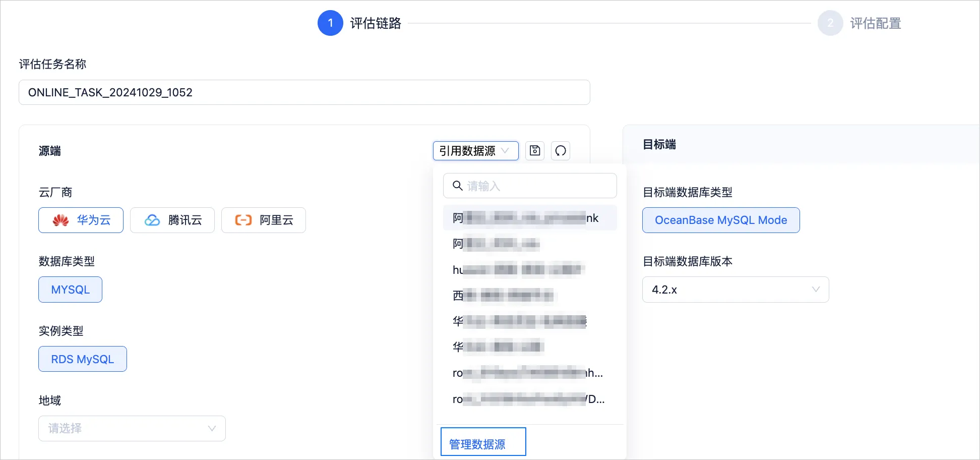Select MYSQL database type
The width and height of the screenshot is (980, 460).
(71, 290)
